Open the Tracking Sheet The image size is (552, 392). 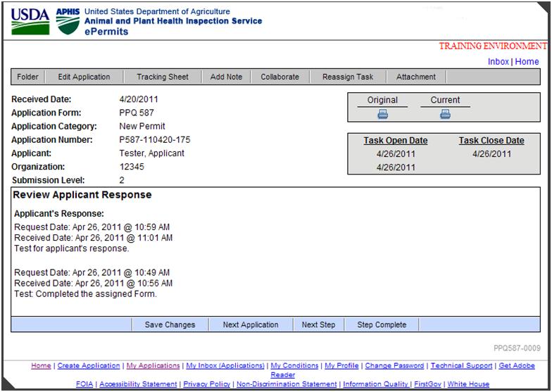coord(163,77)
